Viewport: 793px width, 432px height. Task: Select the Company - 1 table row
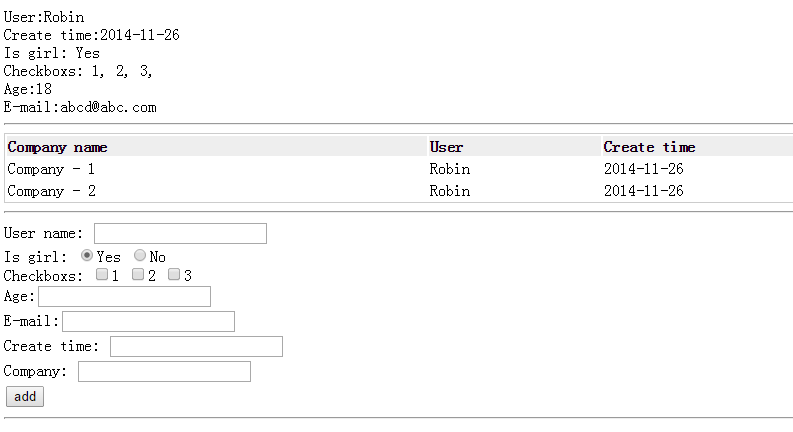400,169
